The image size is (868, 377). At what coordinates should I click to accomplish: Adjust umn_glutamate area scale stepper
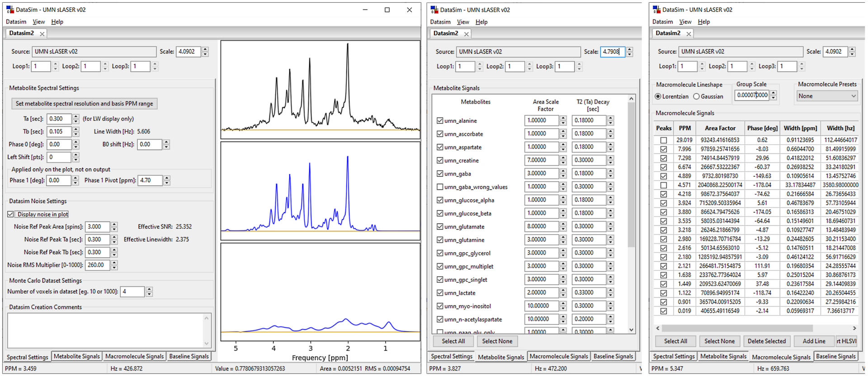click(563, 226)
